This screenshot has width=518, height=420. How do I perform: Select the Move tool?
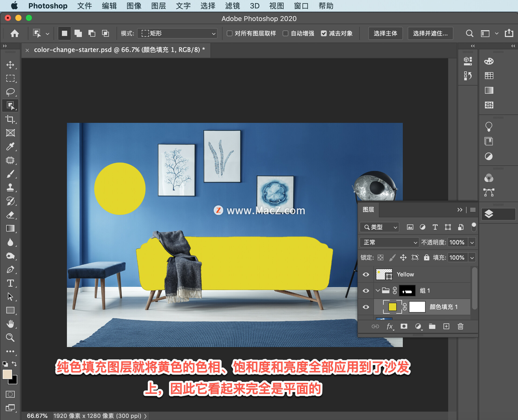pos(10,65)
